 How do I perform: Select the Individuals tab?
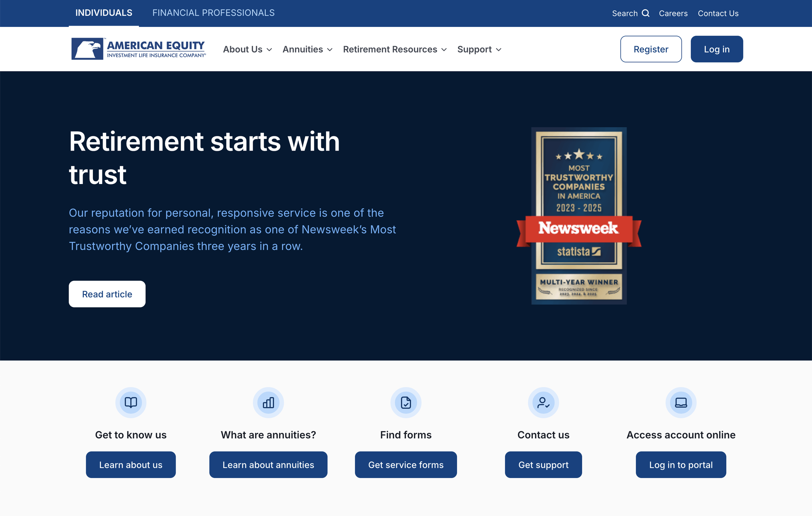(x=104, y=13)
